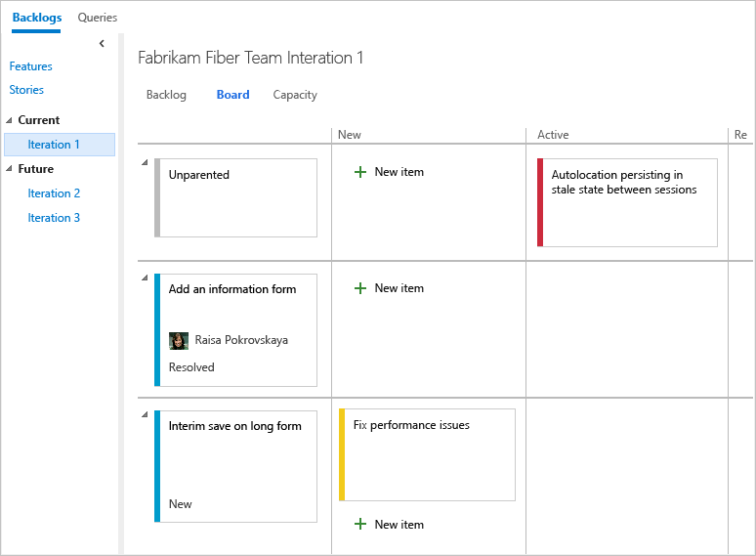Screen dimensions: 756x556
Task: Collapse the Future iterations group
Action: pyautogui.click(x=9, y=169)
